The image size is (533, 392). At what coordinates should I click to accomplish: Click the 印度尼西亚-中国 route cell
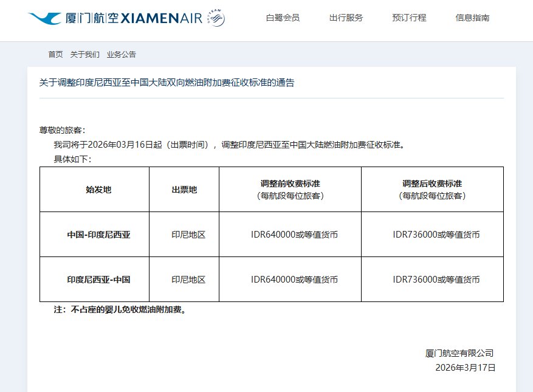point(98,280)
